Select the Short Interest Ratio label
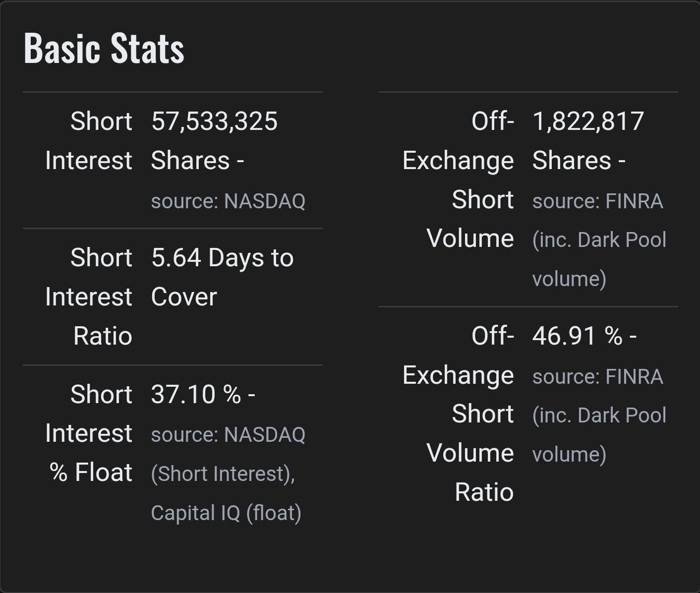 89,296
